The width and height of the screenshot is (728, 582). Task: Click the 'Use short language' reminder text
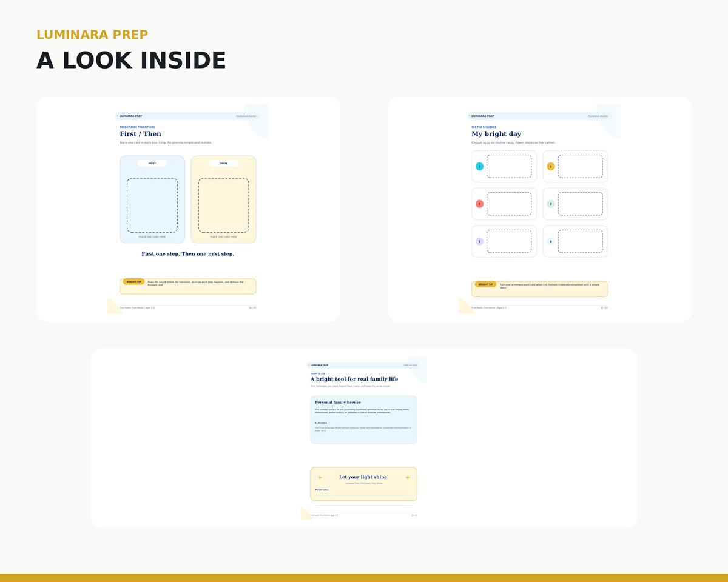363,429
